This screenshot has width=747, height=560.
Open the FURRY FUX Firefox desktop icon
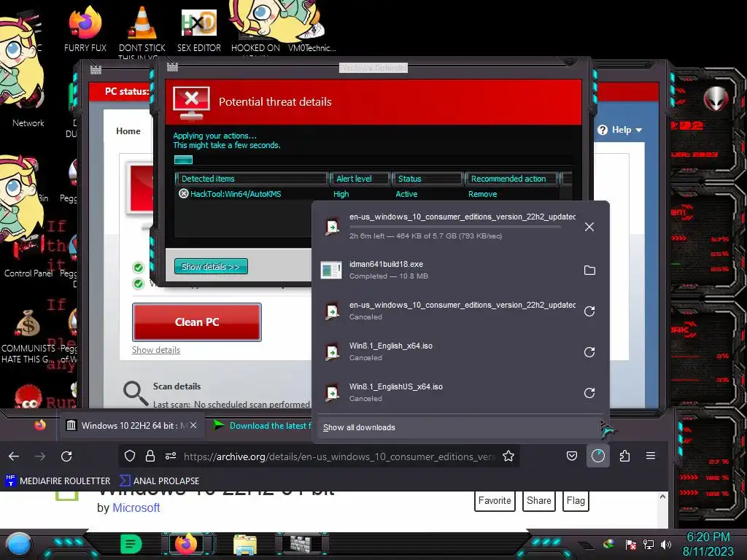click(x=85, y=28)
